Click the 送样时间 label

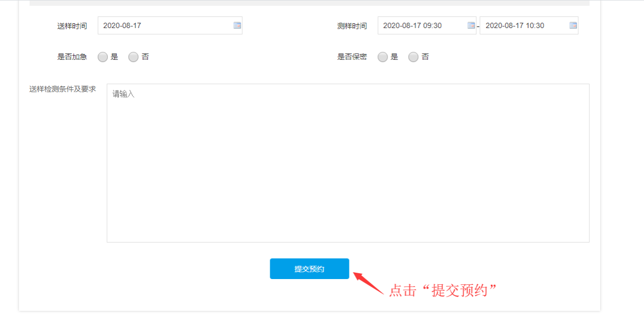(x=72, y=26)
